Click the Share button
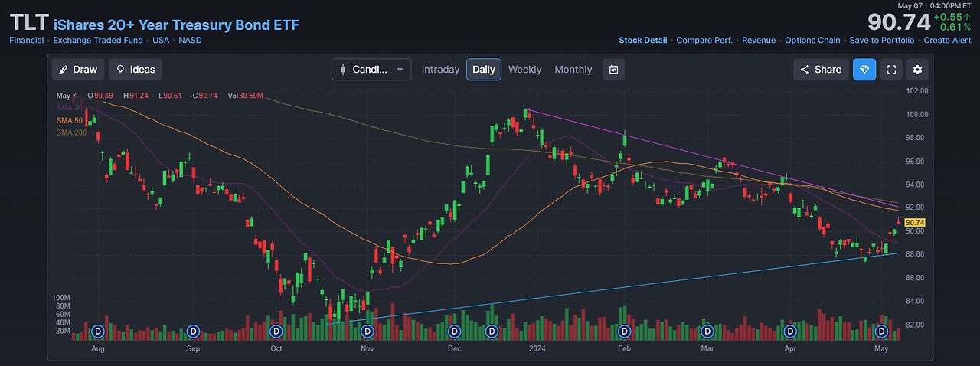The image size is (980, 366). pos(821,70)
